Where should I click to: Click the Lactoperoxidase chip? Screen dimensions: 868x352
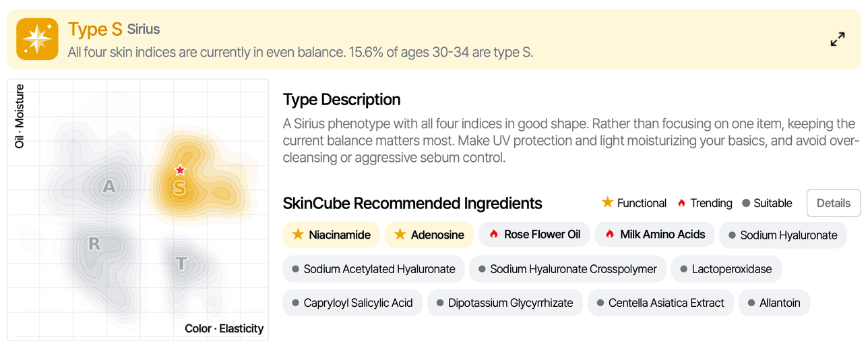(726, 268)
